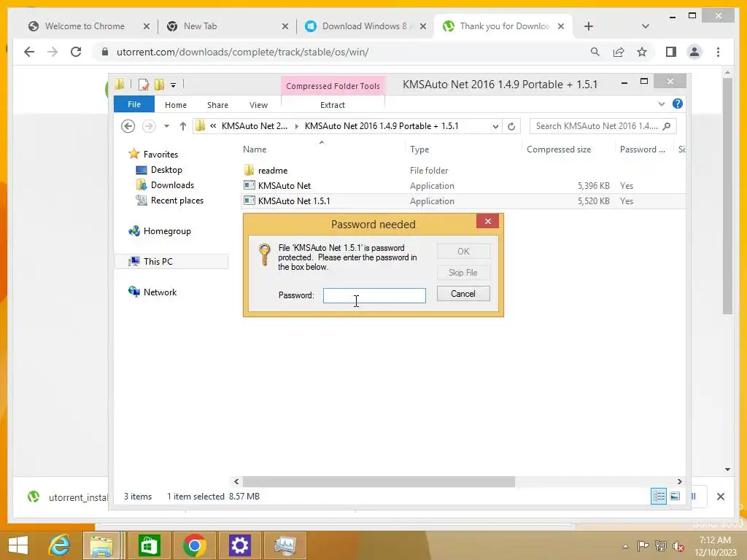The height and width of the screenshot is (560, 747).
Task: Expand address bar previous locations dropdown
Action: (495, 126)
